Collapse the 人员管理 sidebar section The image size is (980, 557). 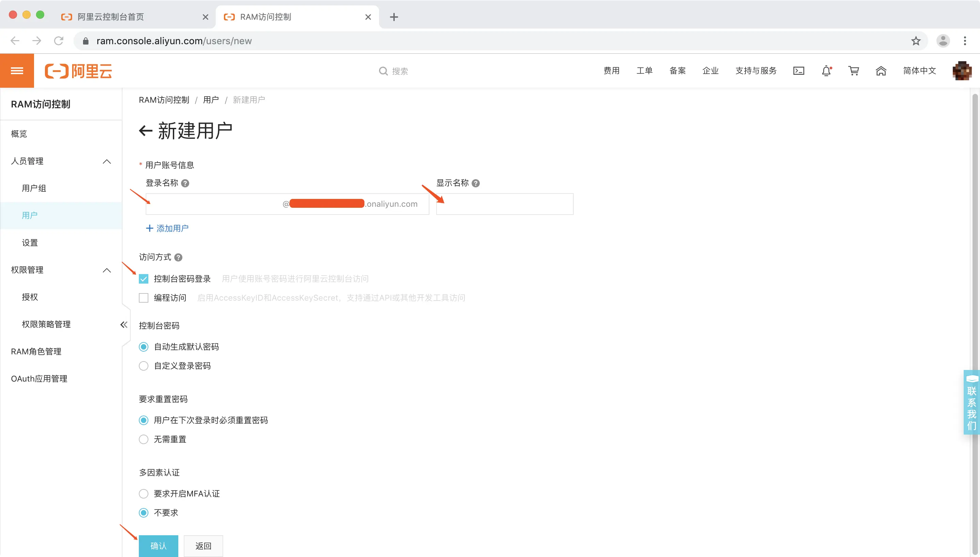pos(107,162)
